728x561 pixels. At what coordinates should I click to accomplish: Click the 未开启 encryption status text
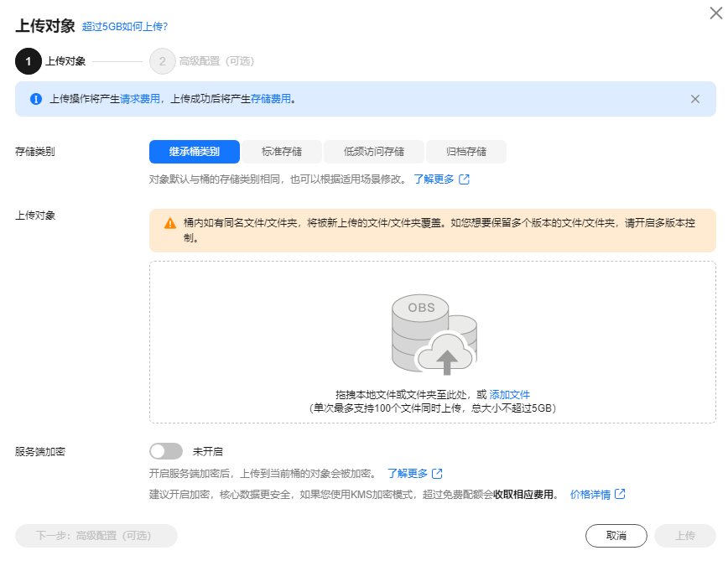[x=207, y=451]
